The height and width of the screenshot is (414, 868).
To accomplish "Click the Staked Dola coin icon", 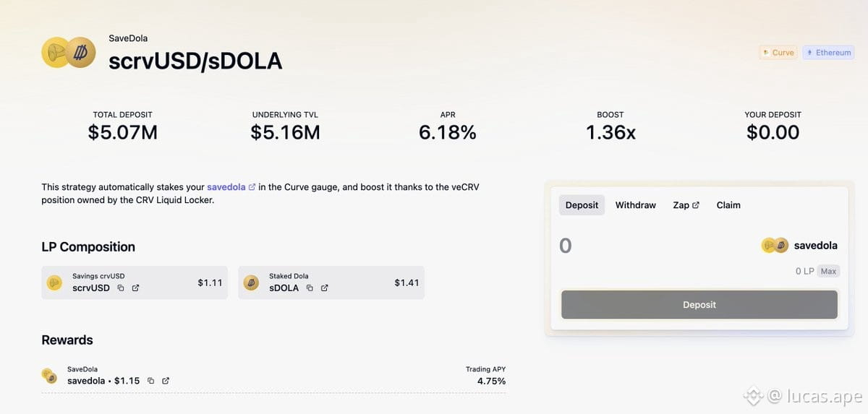I will coord(251,283).
